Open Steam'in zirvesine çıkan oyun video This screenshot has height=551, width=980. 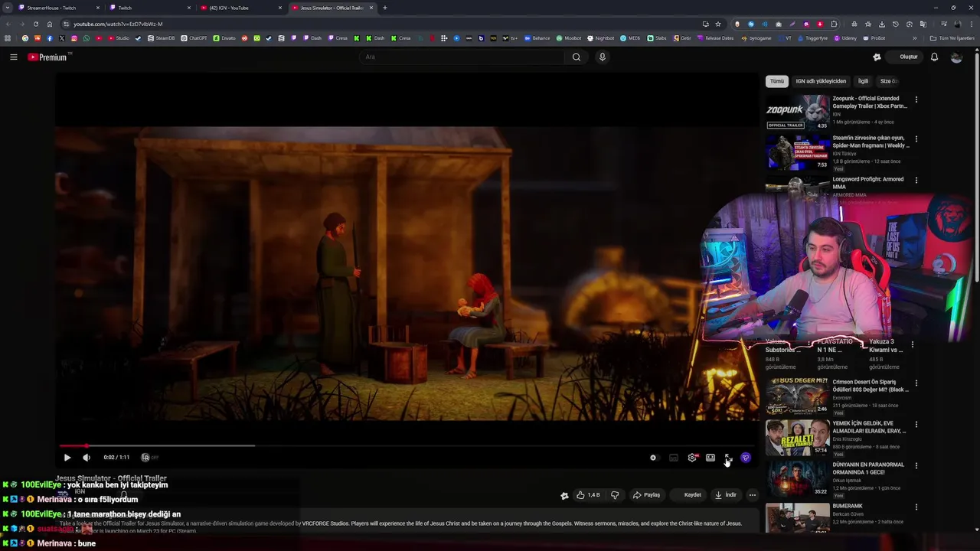pyautogui.click(x=798, y=152)
